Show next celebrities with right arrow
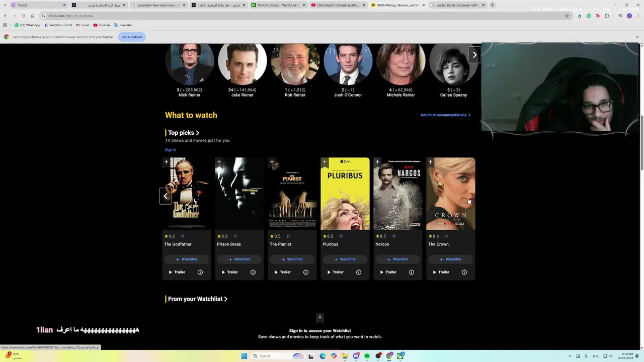This screenshot has width=644, height=362. coord(474,55)
